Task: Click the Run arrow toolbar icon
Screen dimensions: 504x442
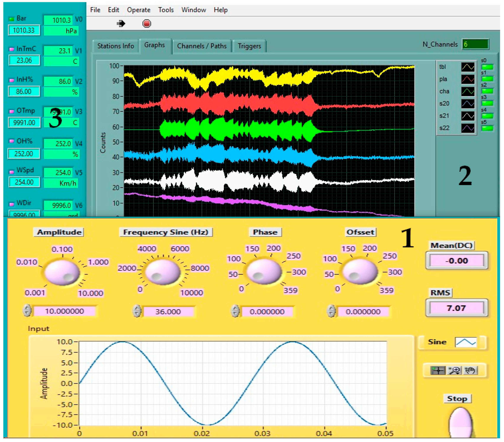Action: pyautogui.click(x=121, y=24)
